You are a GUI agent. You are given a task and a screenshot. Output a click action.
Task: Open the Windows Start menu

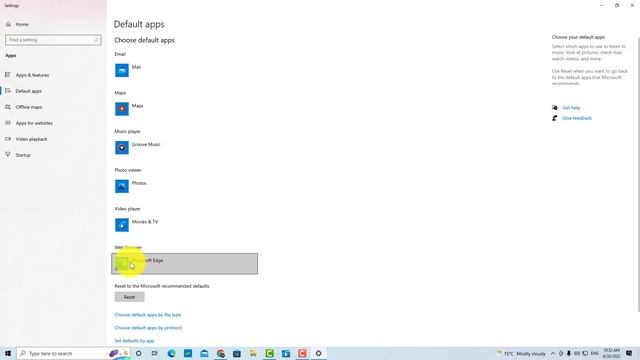8,353
